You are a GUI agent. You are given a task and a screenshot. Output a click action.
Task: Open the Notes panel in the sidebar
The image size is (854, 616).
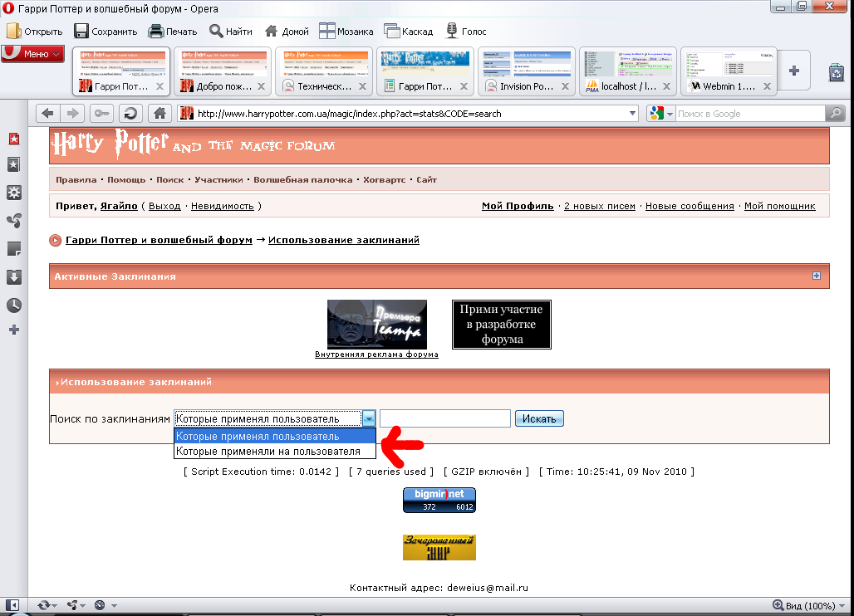13,249
